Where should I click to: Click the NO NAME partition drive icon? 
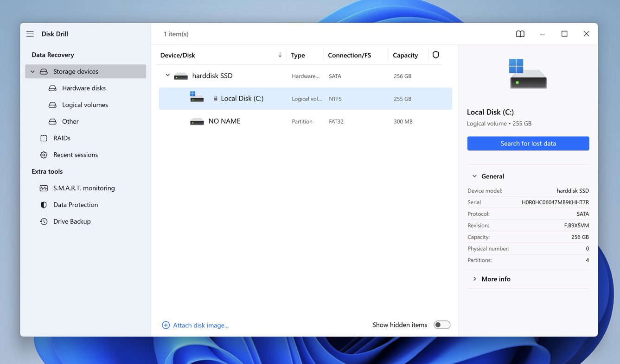coord(197,121)
